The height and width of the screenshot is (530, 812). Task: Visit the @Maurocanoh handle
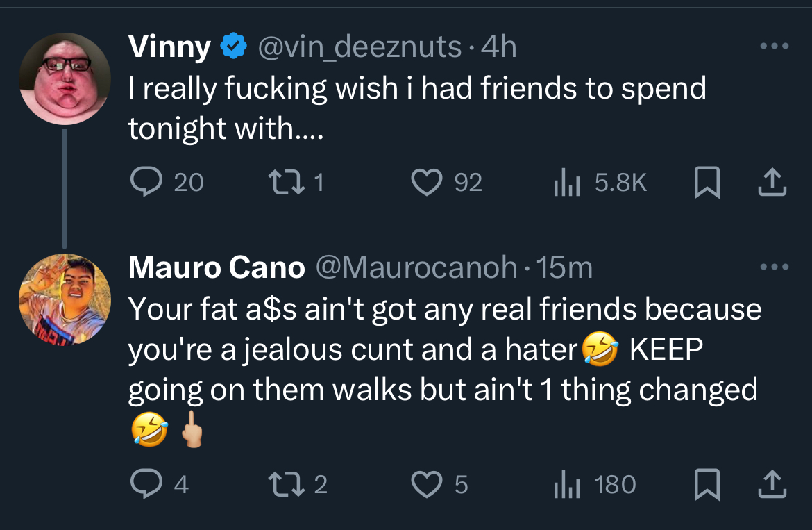(x=416, y=267)
